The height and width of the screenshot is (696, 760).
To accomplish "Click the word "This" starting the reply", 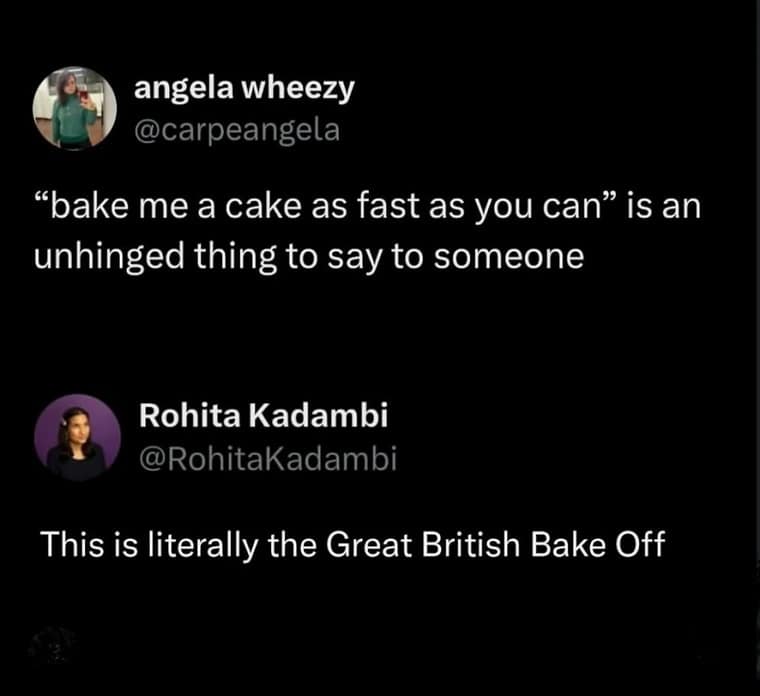I will click(x=71, y=547).
